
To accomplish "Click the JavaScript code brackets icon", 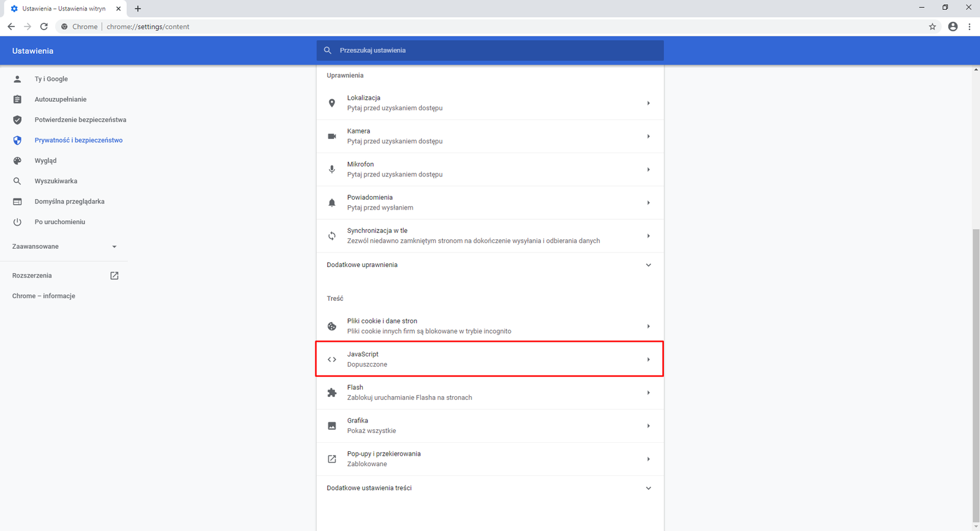I will coord(332,360).
